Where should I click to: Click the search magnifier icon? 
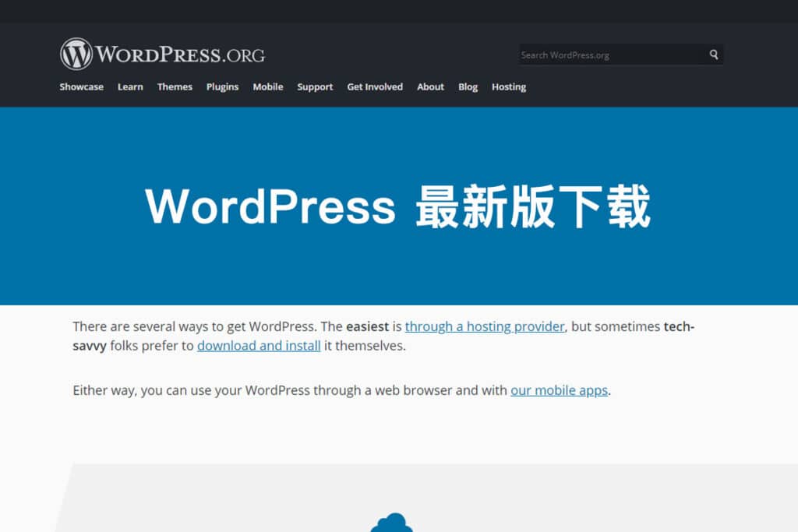[714, 55]
